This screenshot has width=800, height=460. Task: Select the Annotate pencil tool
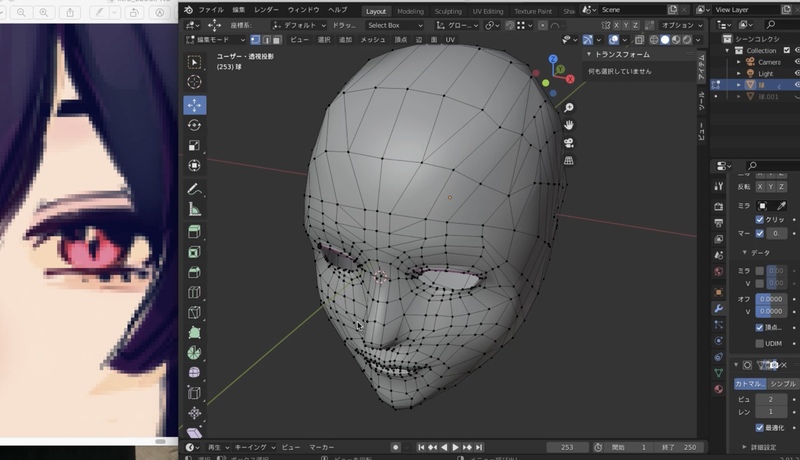point(194,188)
